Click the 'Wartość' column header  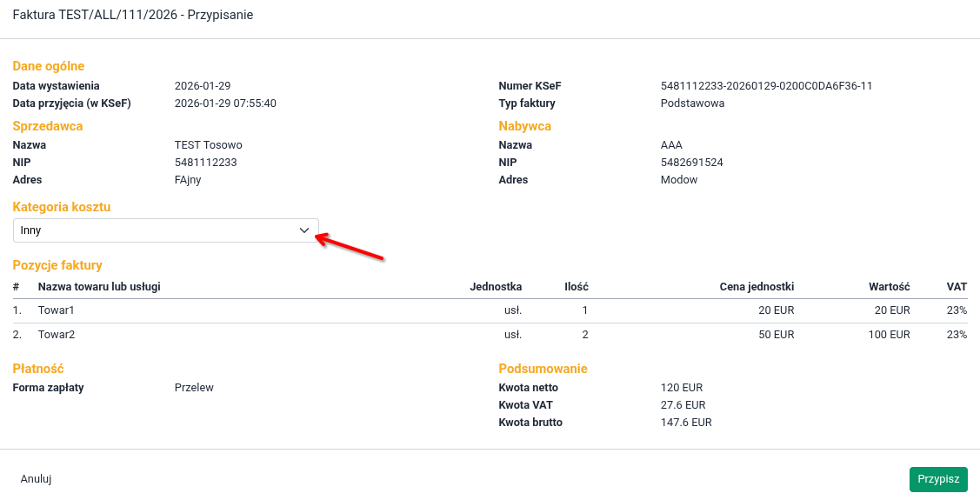tap(889, 287)
